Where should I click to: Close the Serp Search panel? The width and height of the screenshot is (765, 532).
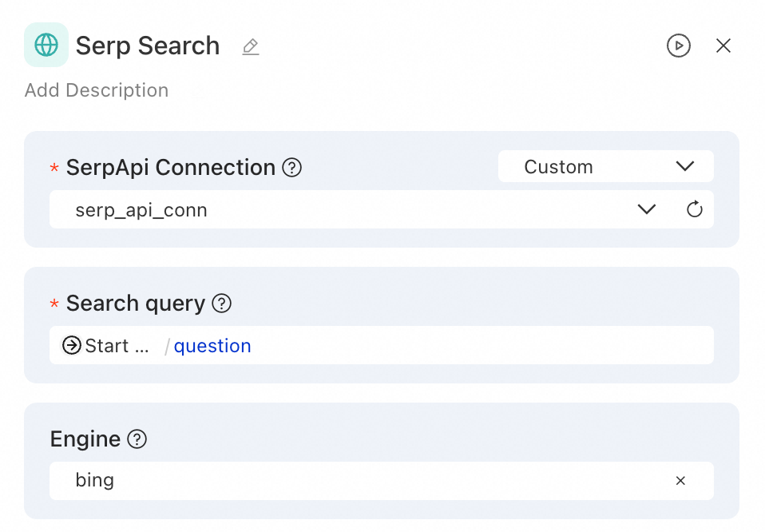pos(723,46)
